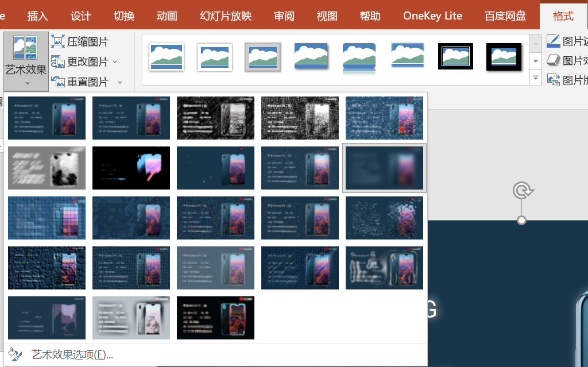
Task: Apply fifth picture style with reflection
Action: click(x=359, y=58)
